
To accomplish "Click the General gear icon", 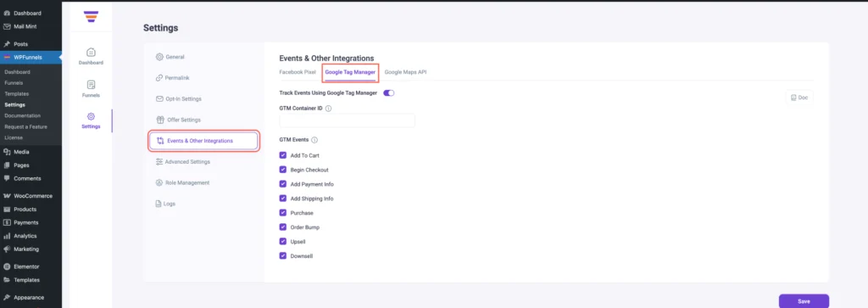I will pyautogui.click(x=159, y=57).
